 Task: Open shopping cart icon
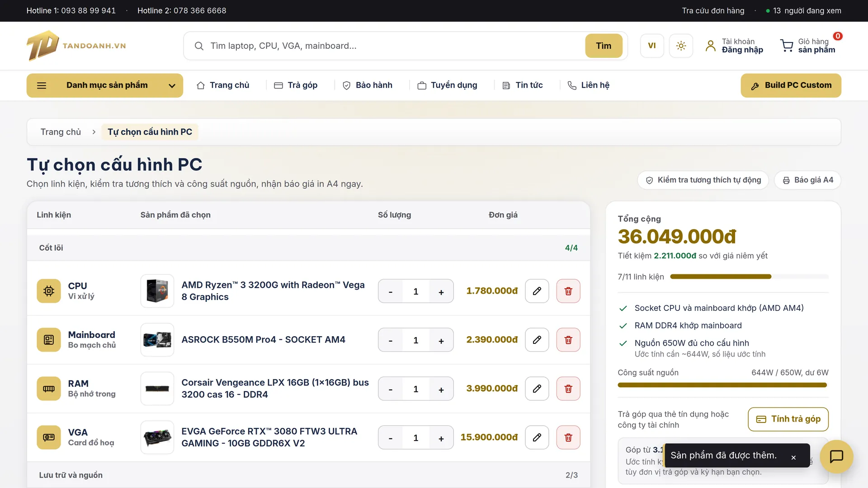point(787,46)
